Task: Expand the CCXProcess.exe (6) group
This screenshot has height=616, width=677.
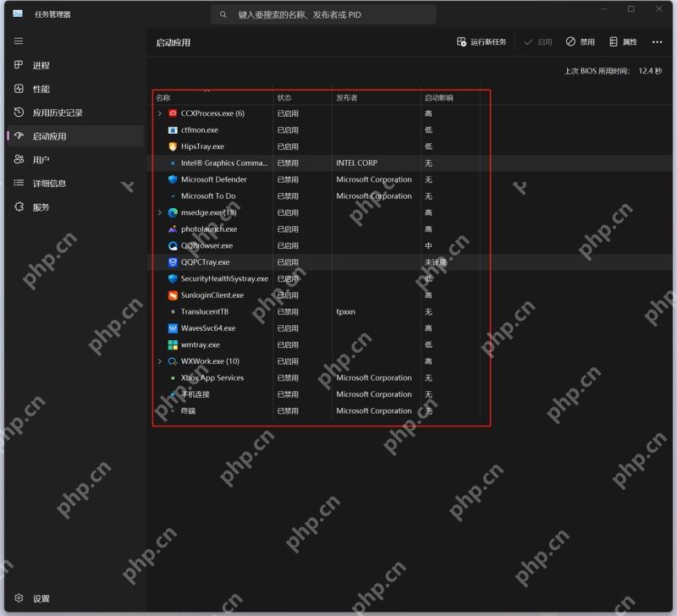Action: pos(160,113)
